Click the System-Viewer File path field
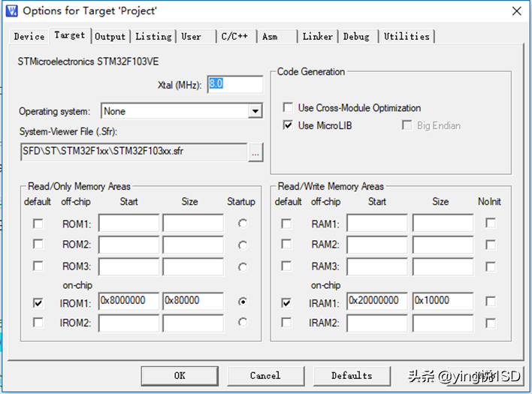Screen dimensions: 532x394 pyautogui.click(x=134, y=152)
